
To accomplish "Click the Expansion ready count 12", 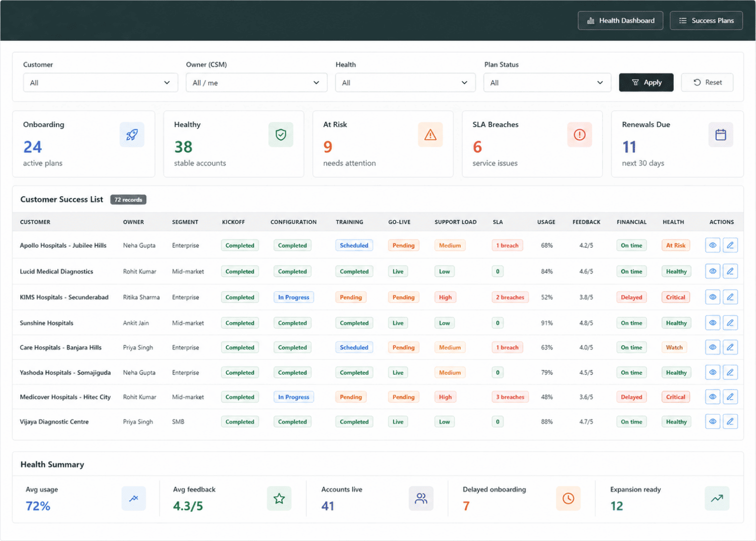I will tap(617, 506).
